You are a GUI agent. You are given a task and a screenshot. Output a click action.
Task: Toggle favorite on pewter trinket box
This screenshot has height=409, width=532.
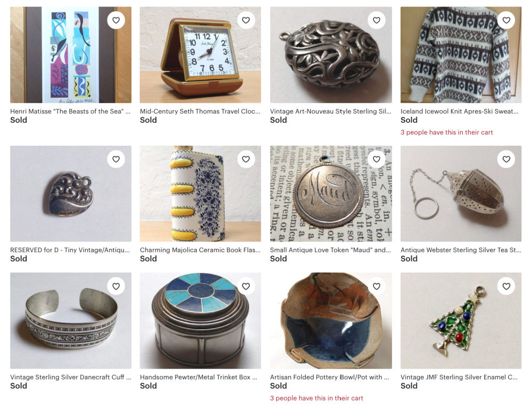coord(246,286)
